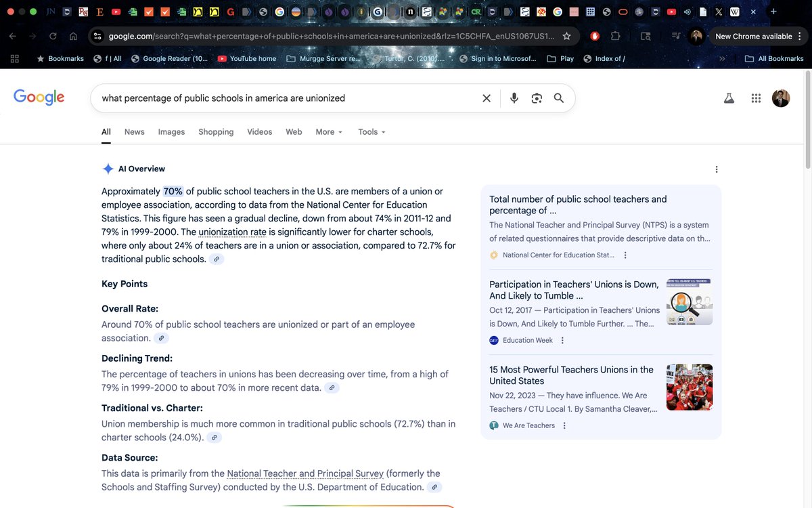Open source link chip after '(24.0%).'
The image size is (812, 508).
point(215,438)
